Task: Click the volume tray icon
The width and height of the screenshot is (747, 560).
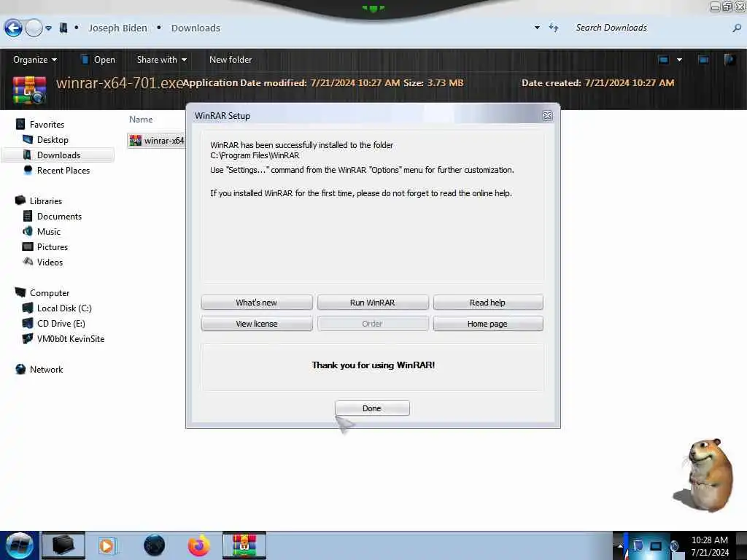Action: pos(675,546)
